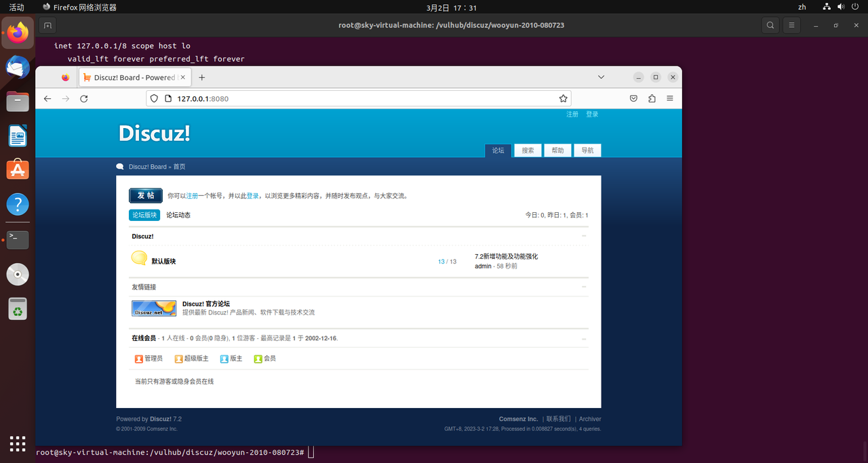Screen dimensions: 868x463
Task: Reload the page in Firefox
Action: tap(84, 98)
